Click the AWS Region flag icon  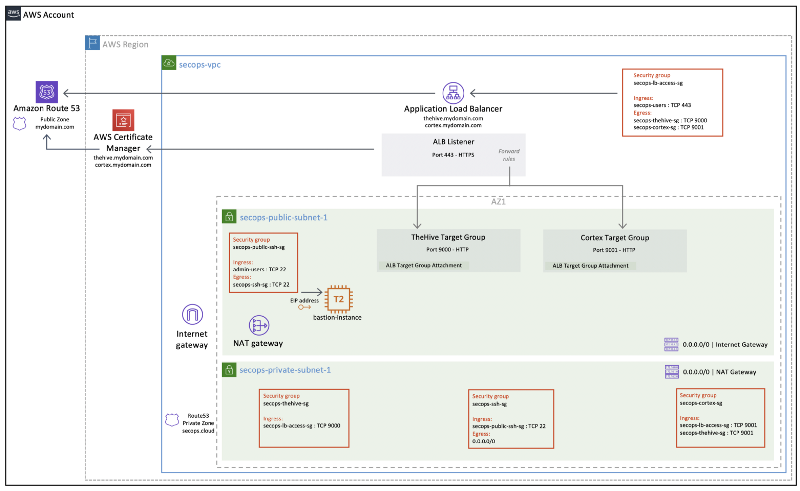point(91,44)
